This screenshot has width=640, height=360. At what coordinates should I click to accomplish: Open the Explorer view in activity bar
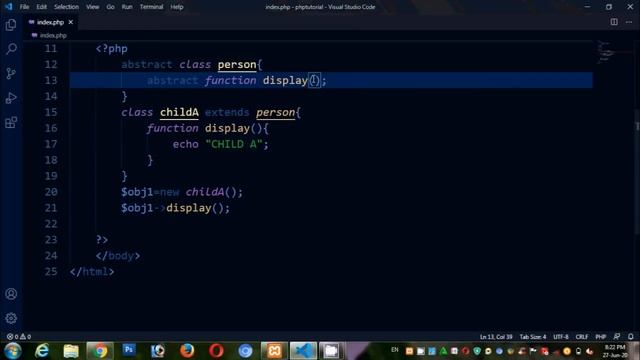click(11, 25)
